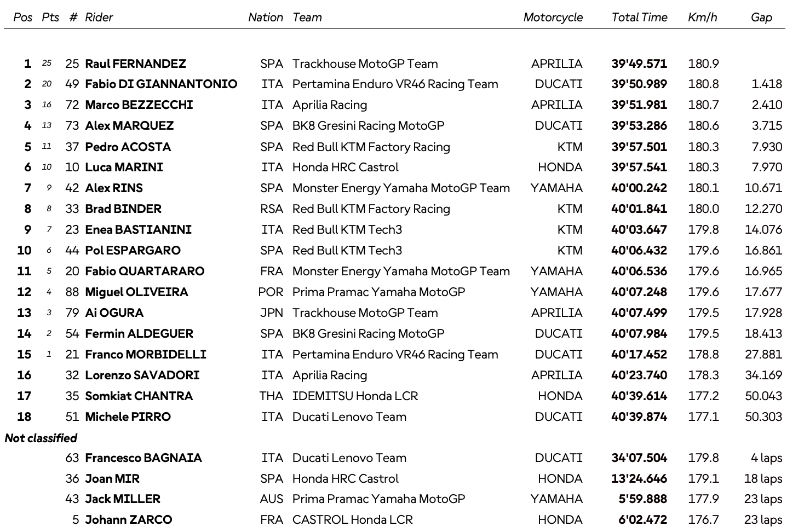Click Marco BEZZECCHI in third place
This screenshot has width=804, height=532.
pos(139,105)
